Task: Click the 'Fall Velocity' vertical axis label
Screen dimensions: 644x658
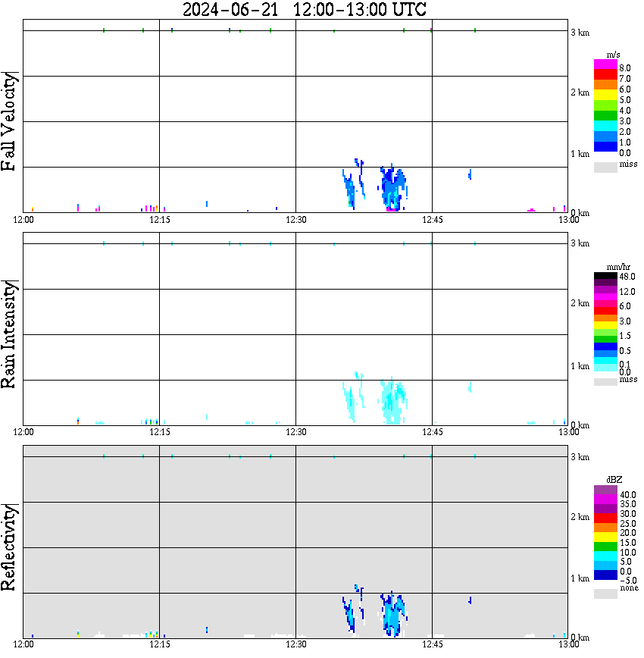Action: click(x=8, y=121)
